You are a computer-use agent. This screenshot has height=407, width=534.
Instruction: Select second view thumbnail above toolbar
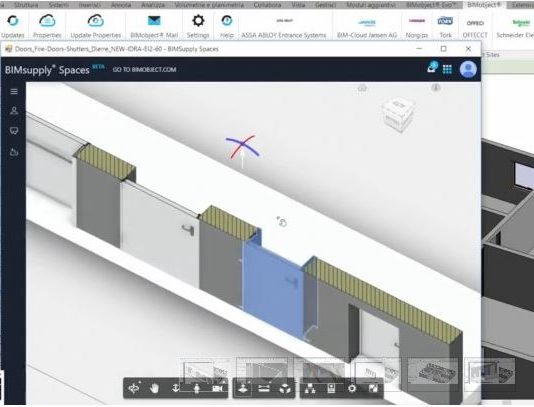pyautogui.click(x=263, y=370)
